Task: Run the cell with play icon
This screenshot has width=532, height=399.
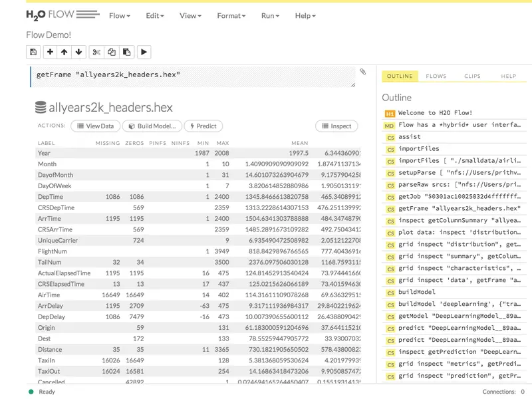Action: (144, 52)
